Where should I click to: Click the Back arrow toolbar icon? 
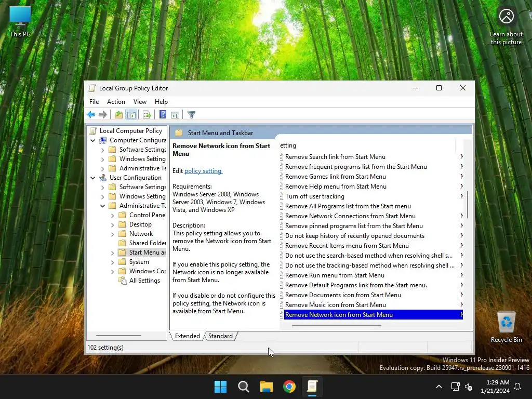91,115
